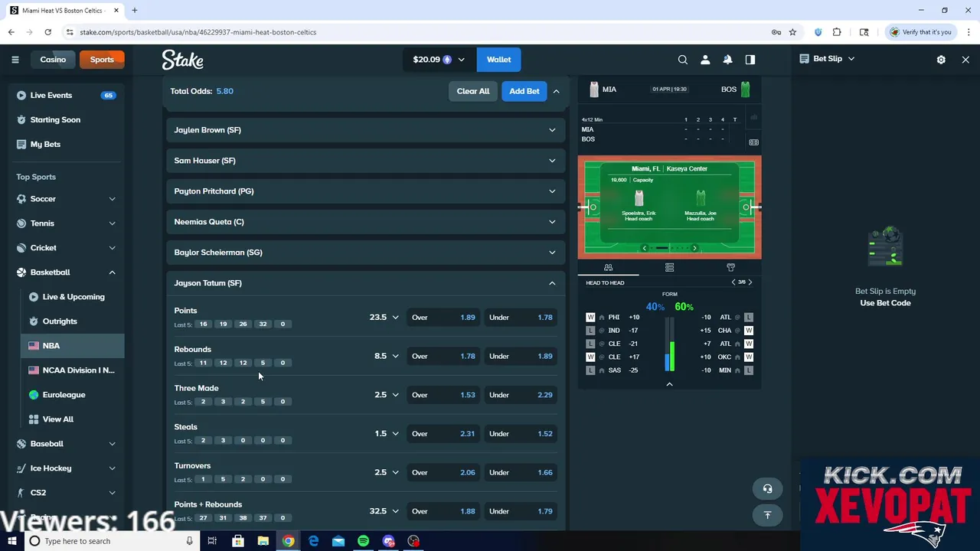This screenshot has height=551, width=980.
Task: Open Spotify from the taskbar
Action: click(x=364, y=541)
